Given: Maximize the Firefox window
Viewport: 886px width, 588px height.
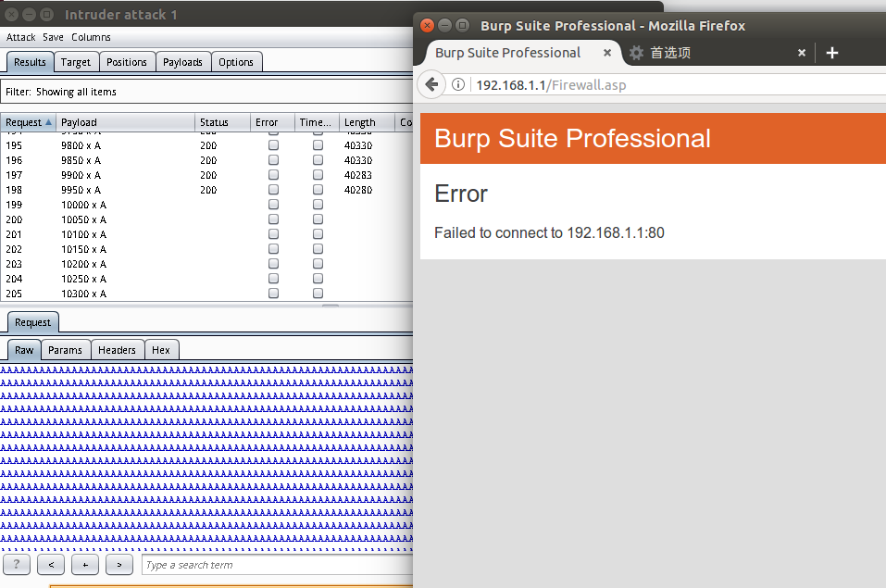Looking at the screenshot, I should tap(462, 25).
